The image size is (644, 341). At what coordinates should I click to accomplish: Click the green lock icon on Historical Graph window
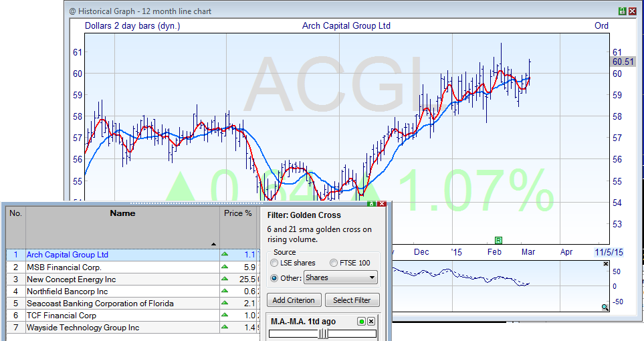click(x=622, y=11)
